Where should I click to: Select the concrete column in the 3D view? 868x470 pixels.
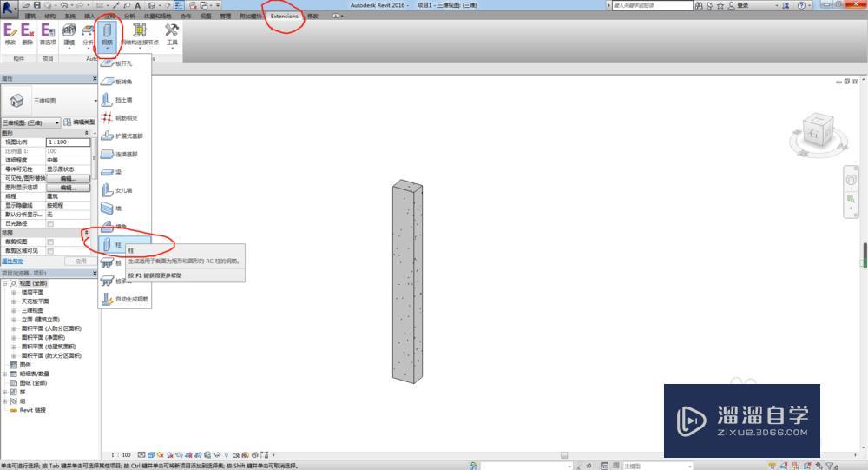[x=407, y=281]
